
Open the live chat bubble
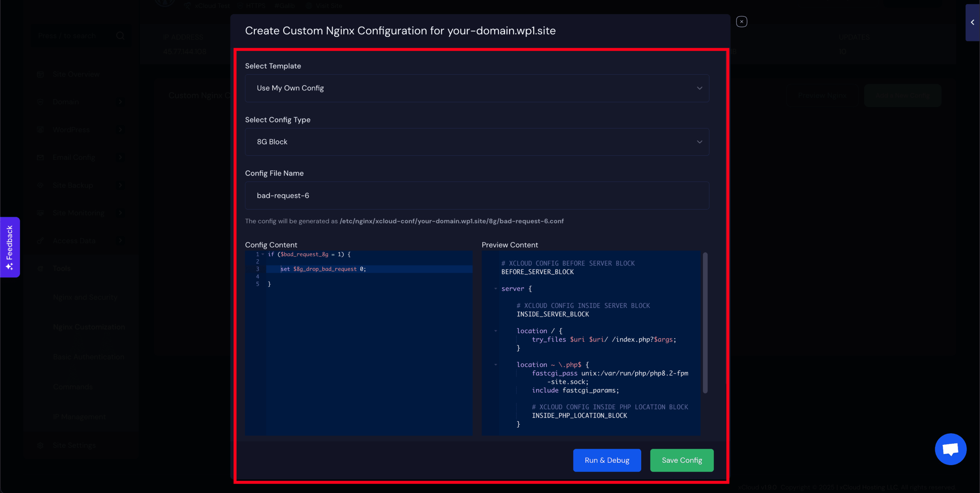point(950,449)
